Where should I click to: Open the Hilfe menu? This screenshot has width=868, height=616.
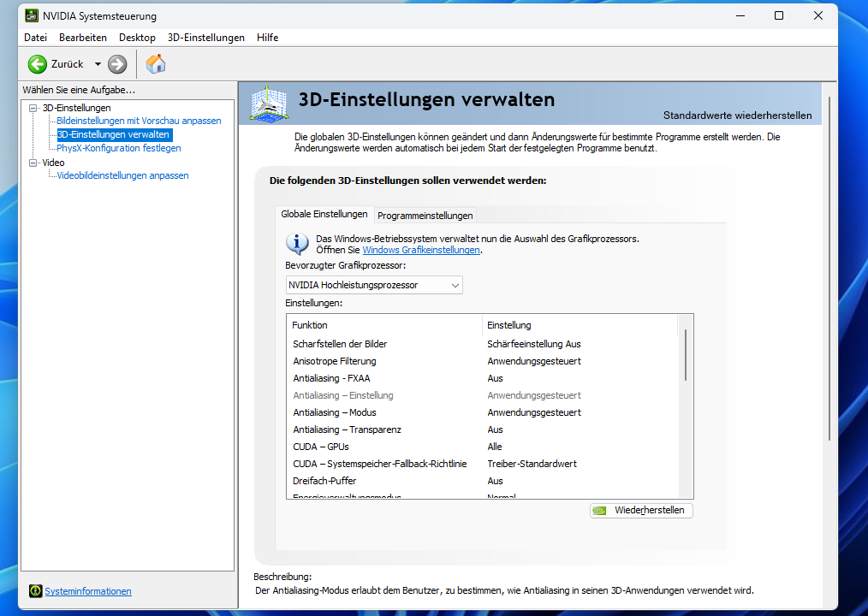coord(267,38)
